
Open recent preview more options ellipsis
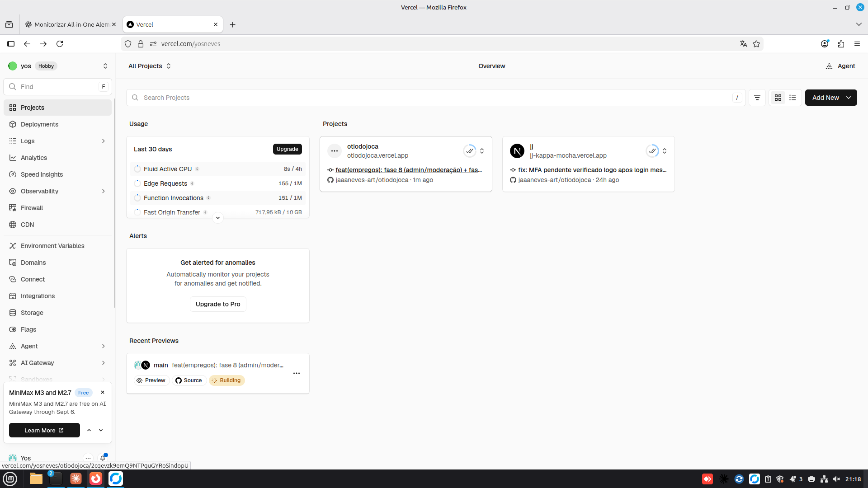297,373
